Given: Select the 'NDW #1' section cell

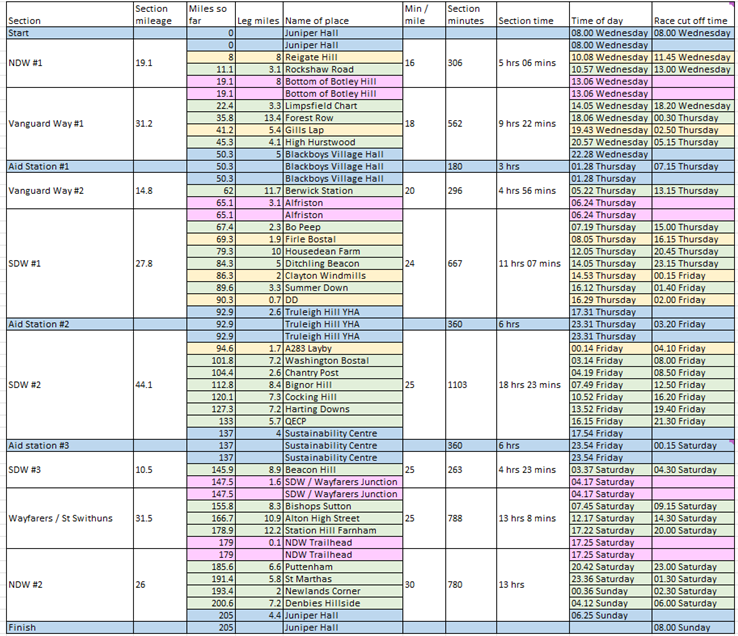Looking at the screenshot, I should tap(70, 63).
